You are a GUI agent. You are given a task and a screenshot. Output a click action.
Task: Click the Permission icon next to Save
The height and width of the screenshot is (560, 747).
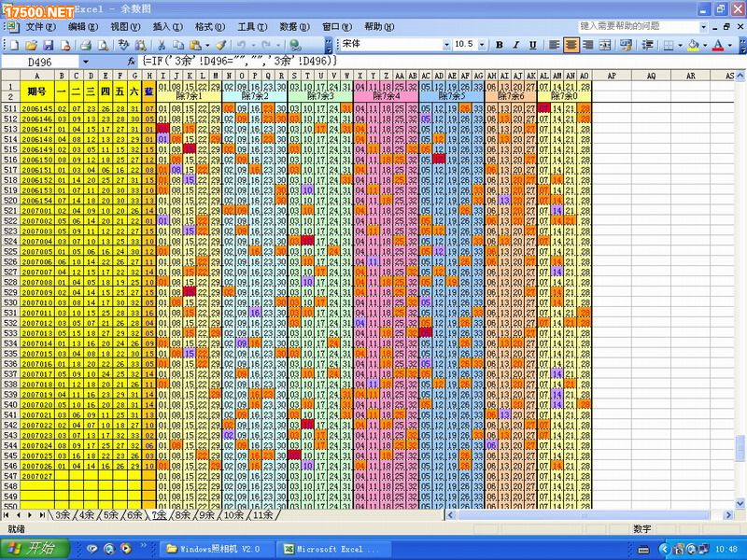(65, 45)
